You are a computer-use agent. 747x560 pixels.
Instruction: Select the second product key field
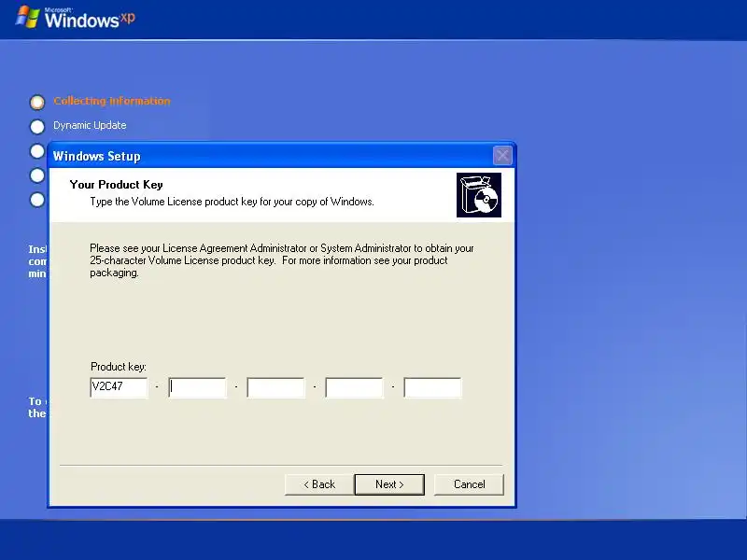point(197,387)
